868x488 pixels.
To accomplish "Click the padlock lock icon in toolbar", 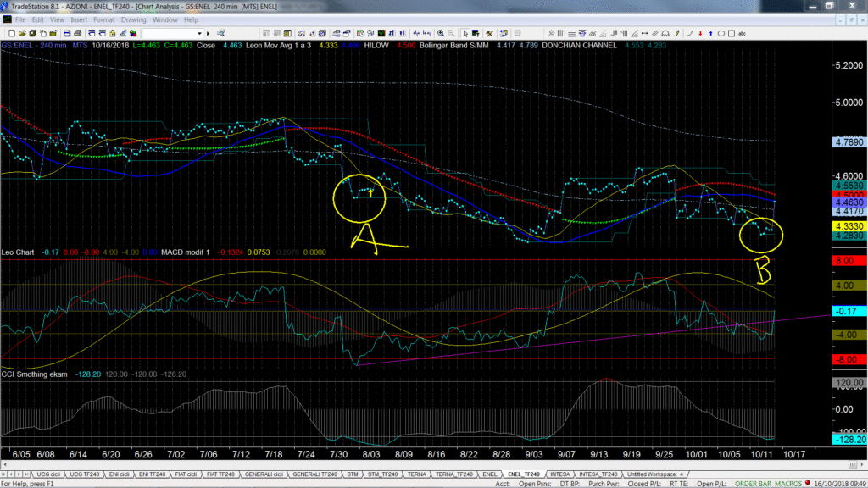I will click(113, 34).
